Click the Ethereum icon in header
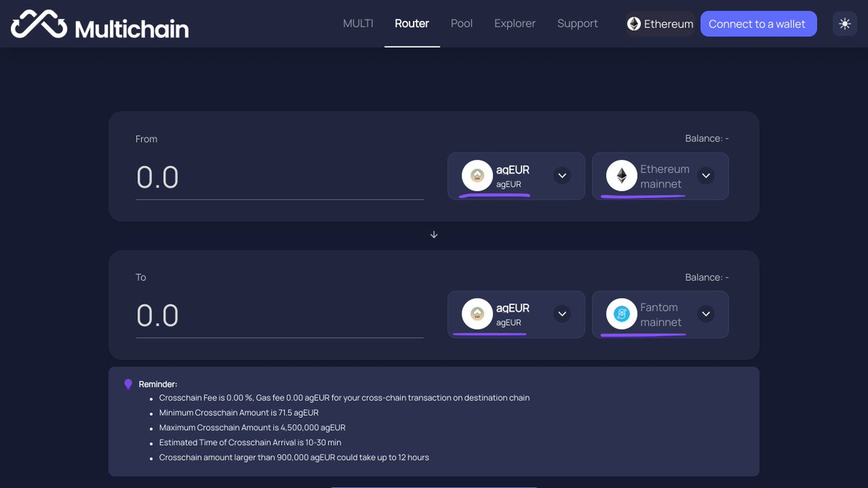The width and height of the screenshot is (868, 488). 634,24
